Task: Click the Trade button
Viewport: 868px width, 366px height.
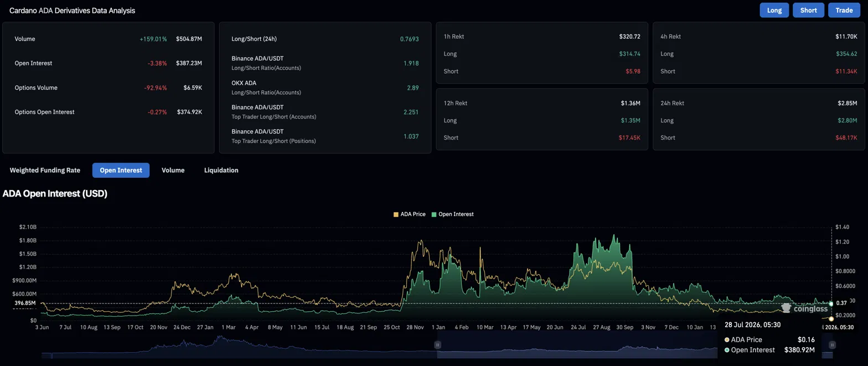Action: click(844, 10)
